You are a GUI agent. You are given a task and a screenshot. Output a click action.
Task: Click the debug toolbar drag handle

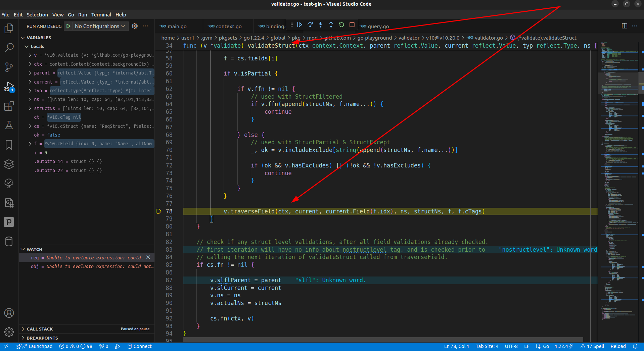291,25
